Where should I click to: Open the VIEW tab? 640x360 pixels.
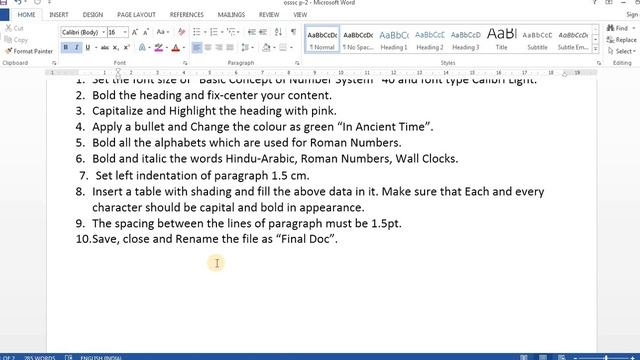coord(300,15)
